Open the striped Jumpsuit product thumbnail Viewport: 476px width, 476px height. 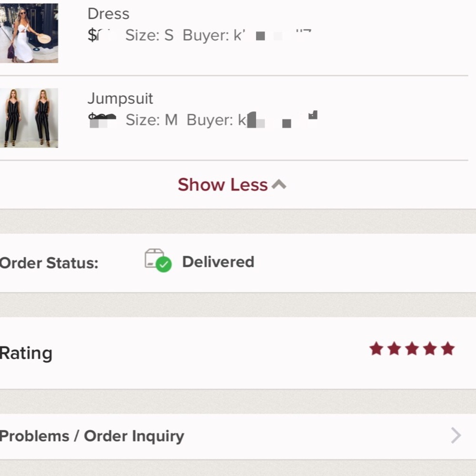tap(29, 118)
